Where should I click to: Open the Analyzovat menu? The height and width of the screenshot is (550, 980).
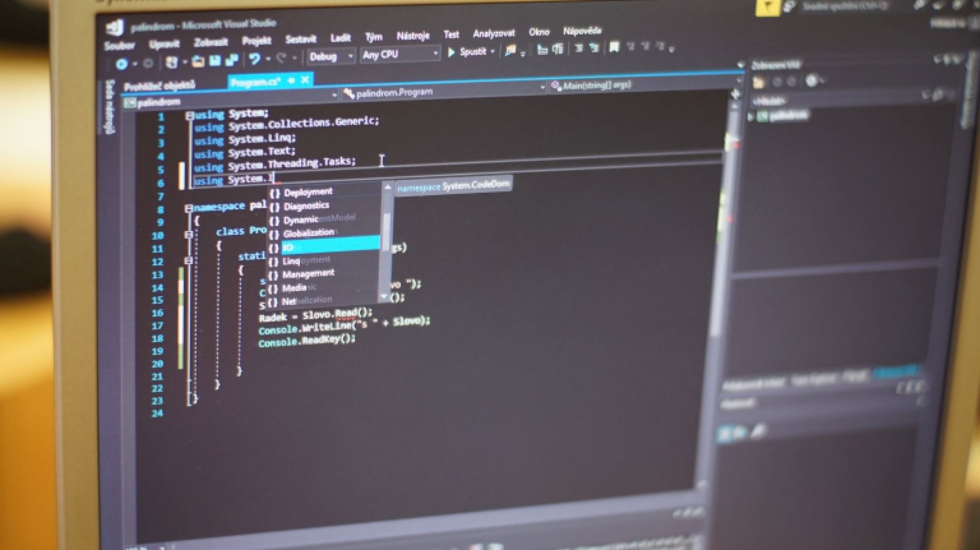494,33
